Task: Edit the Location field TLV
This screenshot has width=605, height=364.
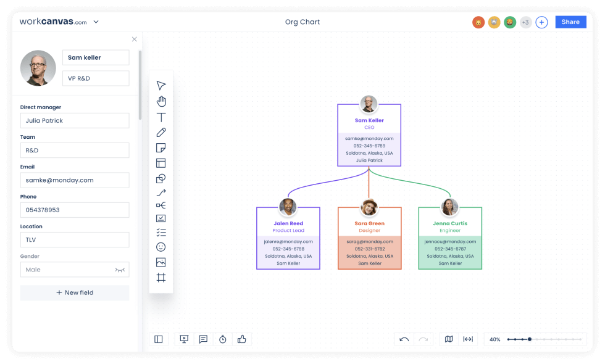Action: 75,240
